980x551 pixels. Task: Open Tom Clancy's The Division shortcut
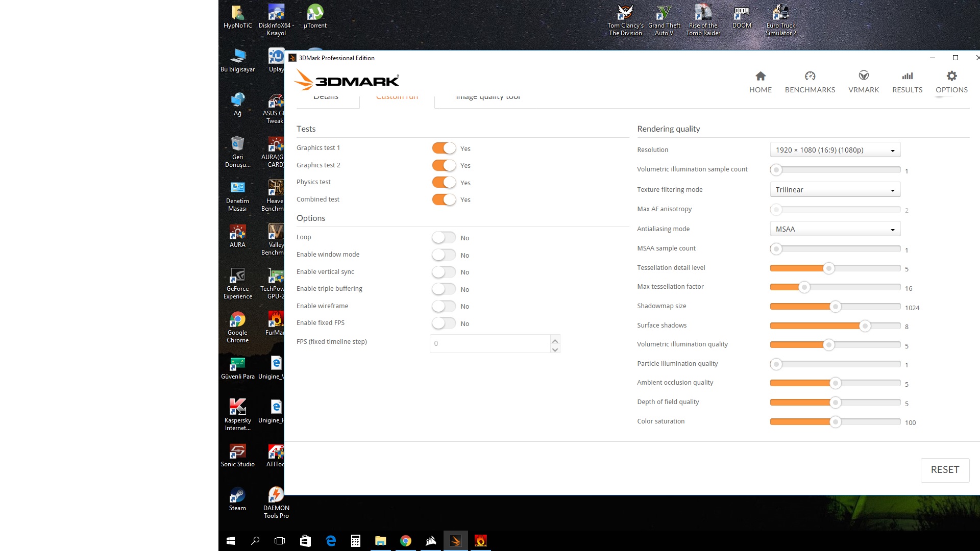point(625,20)
